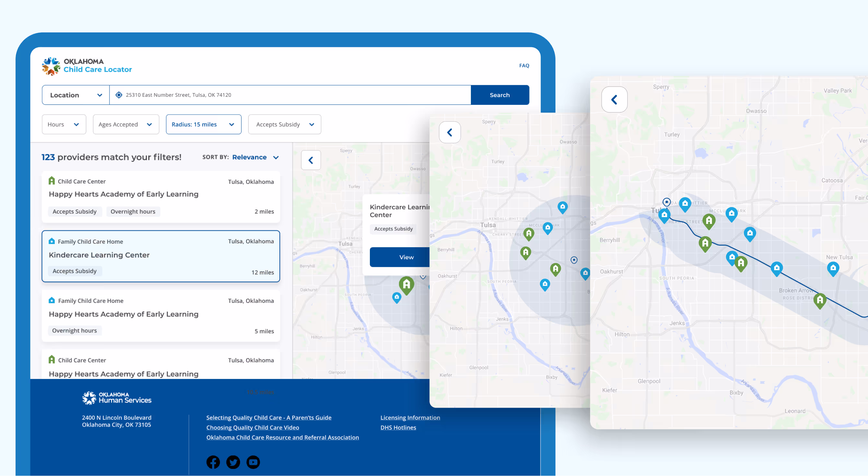Expand the Accepts Subsidy filter
Image resolution: width=868 pixels, height=476 pixels.
click(x=284, y=124)
